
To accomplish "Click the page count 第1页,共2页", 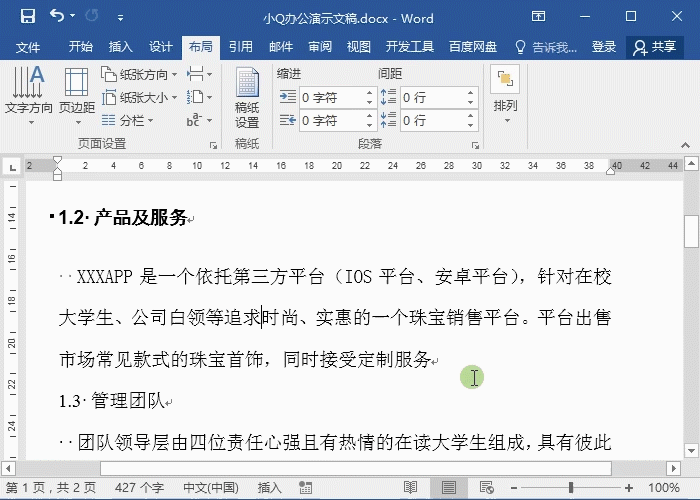I will (50, 488).
